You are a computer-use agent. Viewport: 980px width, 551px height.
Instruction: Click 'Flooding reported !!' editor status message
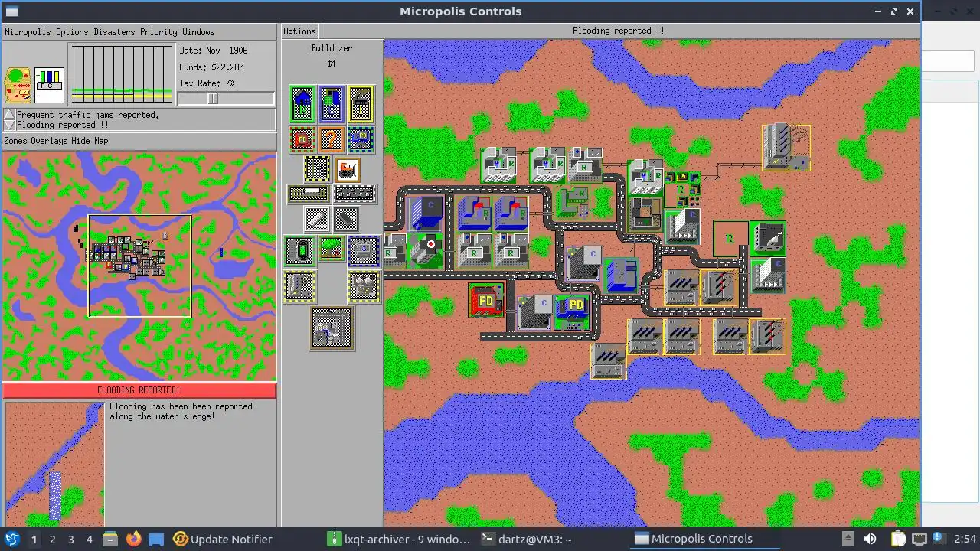click(619, 31)
